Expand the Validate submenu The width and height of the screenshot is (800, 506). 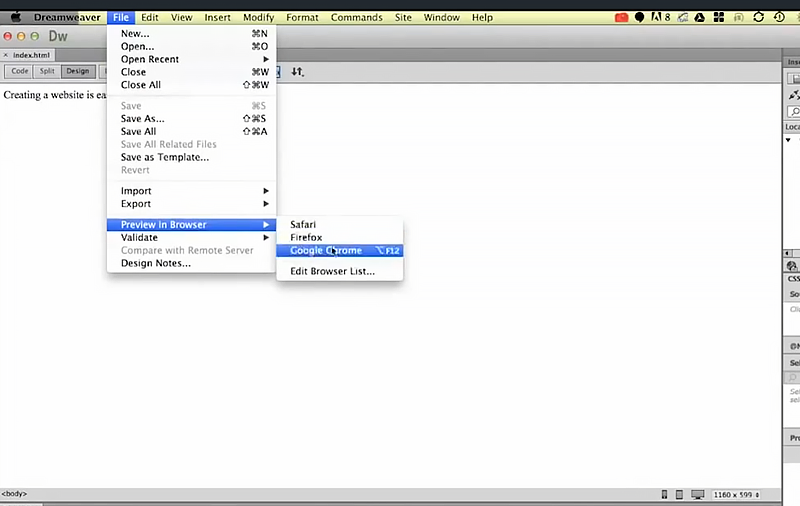pyautogui.click(x=192, y=237)
